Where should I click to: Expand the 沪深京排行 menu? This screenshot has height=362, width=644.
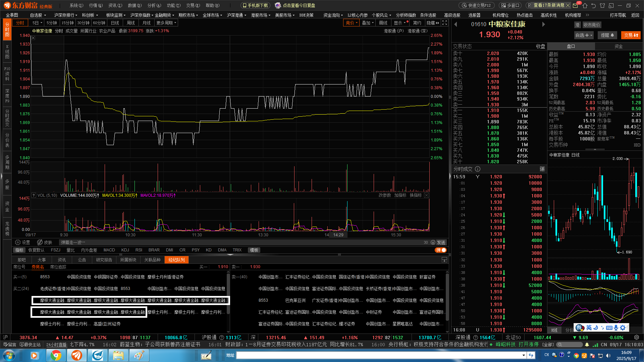coord(65,15)
